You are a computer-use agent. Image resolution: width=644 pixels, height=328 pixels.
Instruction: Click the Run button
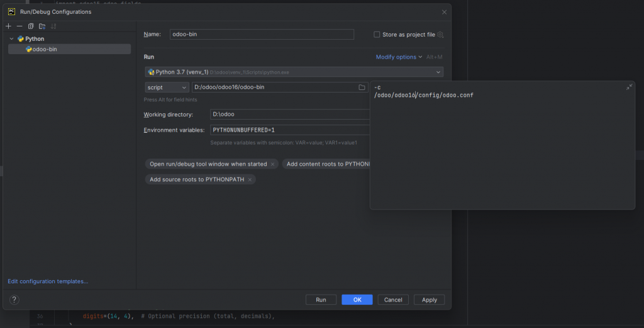point(321,300)
